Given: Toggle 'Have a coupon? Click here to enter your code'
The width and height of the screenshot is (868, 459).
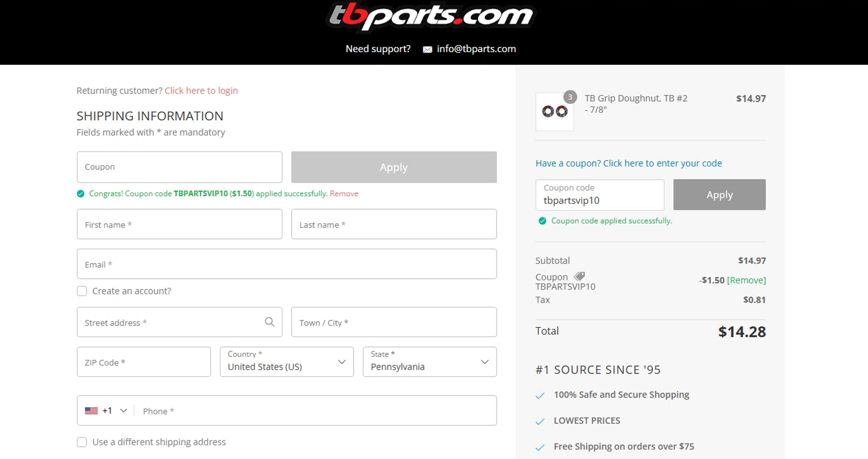Looking at the screenshot, I should coord(628,163).
